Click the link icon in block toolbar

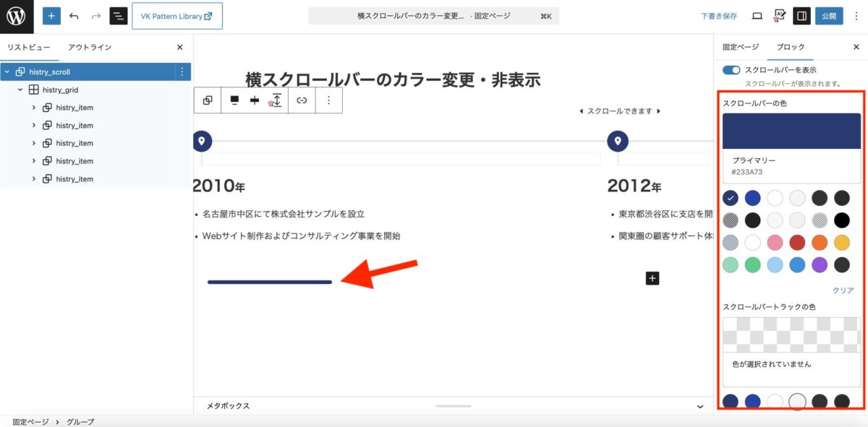[302, 100]
